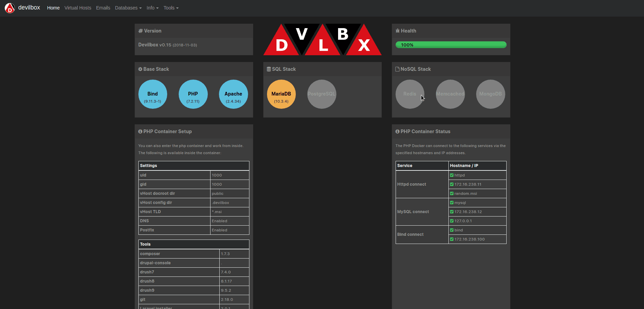Click the green check next to random.msi
This screenshot has height=309, width=644.
[452, 193]
